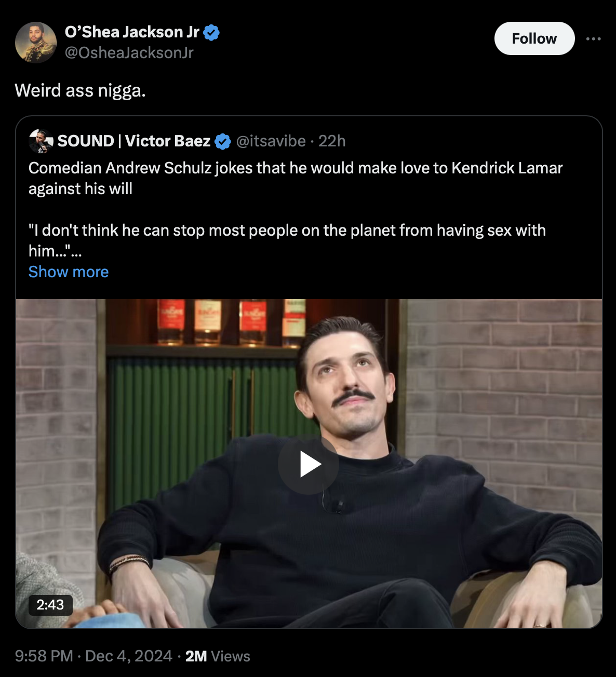
Task: Click the 2:43 video duration badge
Action: click(x=50, y=604)
